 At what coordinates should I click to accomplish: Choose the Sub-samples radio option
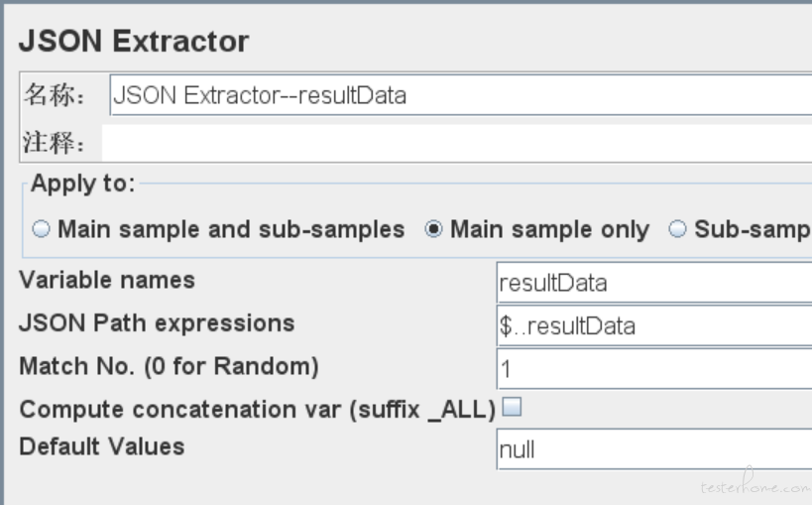coord(677,228)
